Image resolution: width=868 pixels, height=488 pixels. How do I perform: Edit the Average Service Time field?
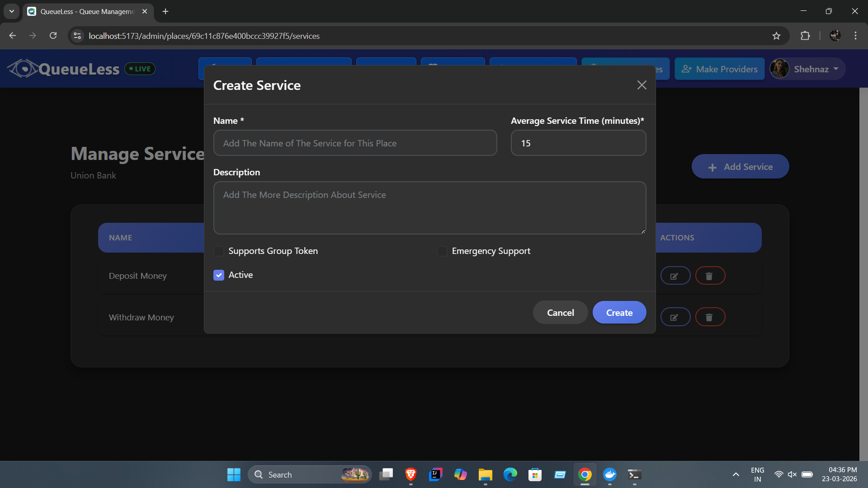tap(578, 143)
